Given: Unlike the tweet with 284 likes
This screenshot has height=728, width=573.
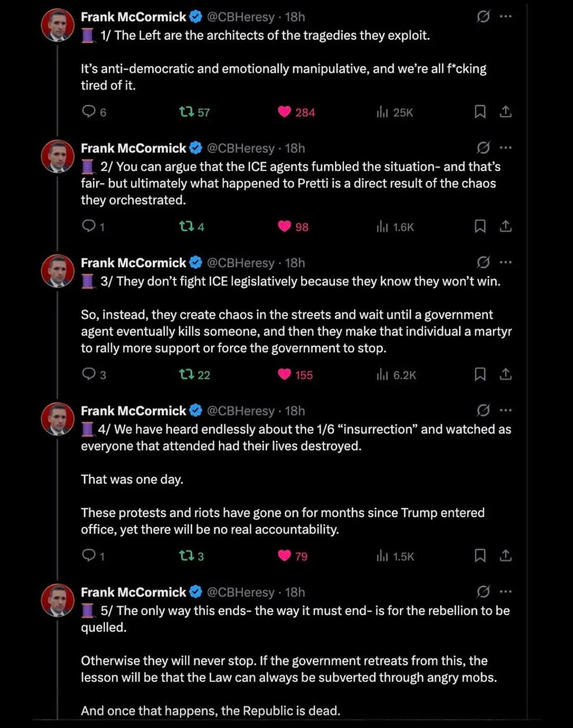Looking at the screenshot, I should (285, 112).
